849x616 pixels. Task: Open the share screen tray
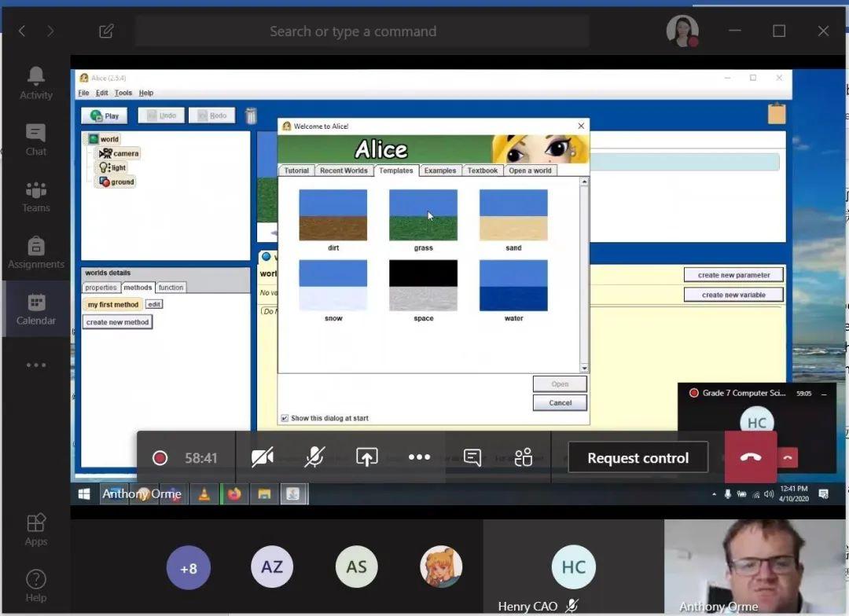coord(366,457)
